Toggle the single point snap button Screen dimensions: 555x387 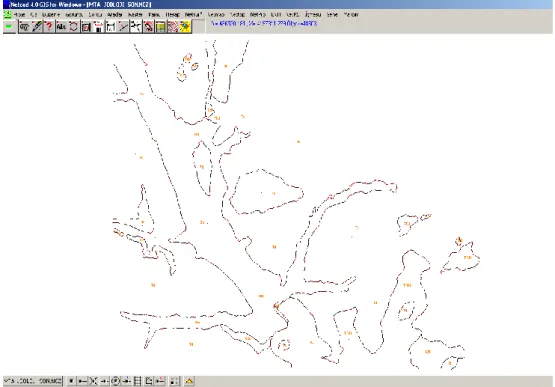click(x=71, y=381)
